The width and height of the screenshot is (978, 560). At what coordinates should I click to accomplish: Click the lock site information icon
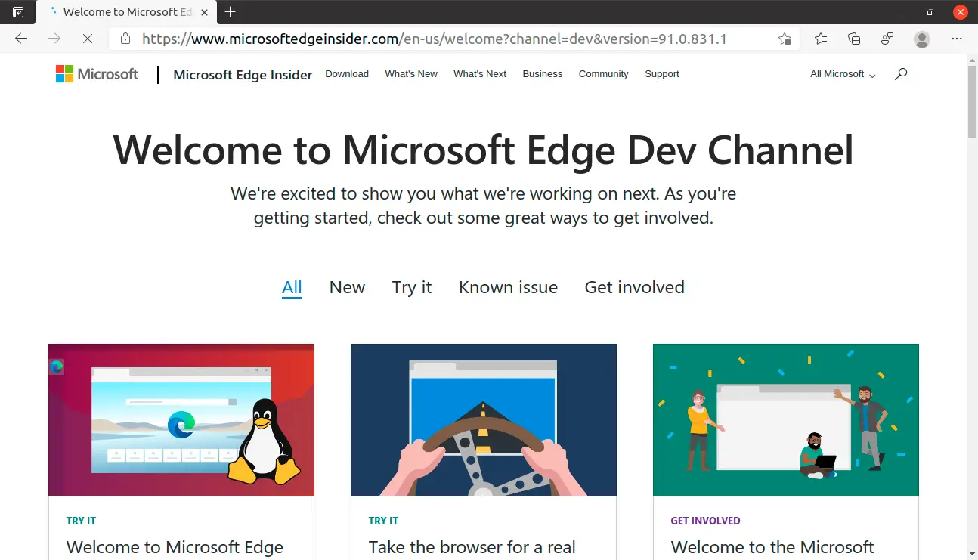pos(125,39)
